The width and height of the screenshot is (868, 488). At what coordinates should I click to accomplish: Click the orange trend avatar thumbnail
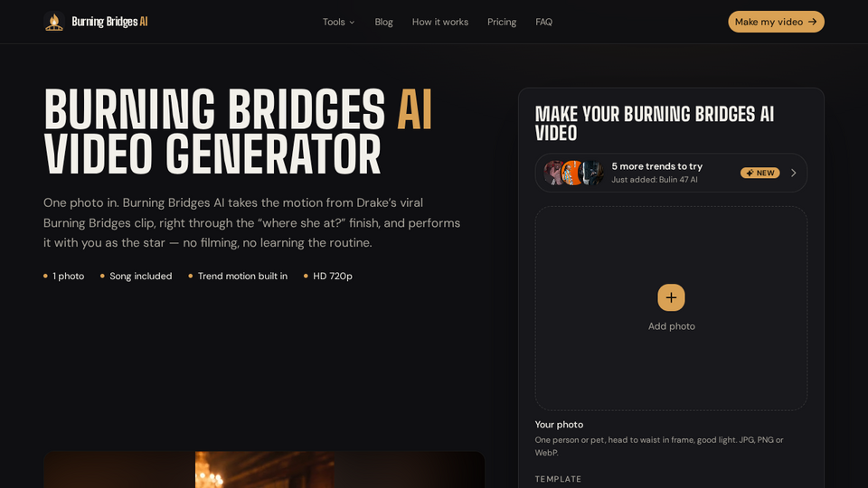(x=572, y=173)
